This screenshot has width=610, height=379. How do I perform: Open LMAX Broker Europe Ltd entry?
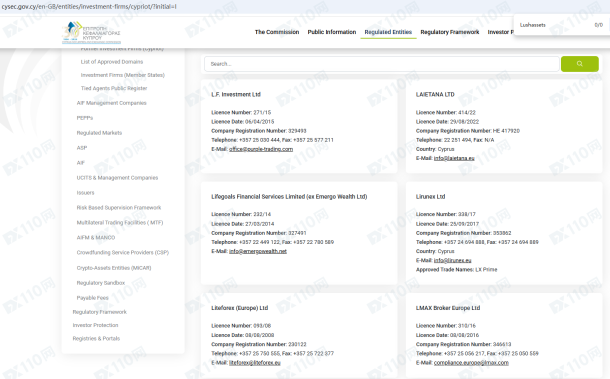click(448, 308)
